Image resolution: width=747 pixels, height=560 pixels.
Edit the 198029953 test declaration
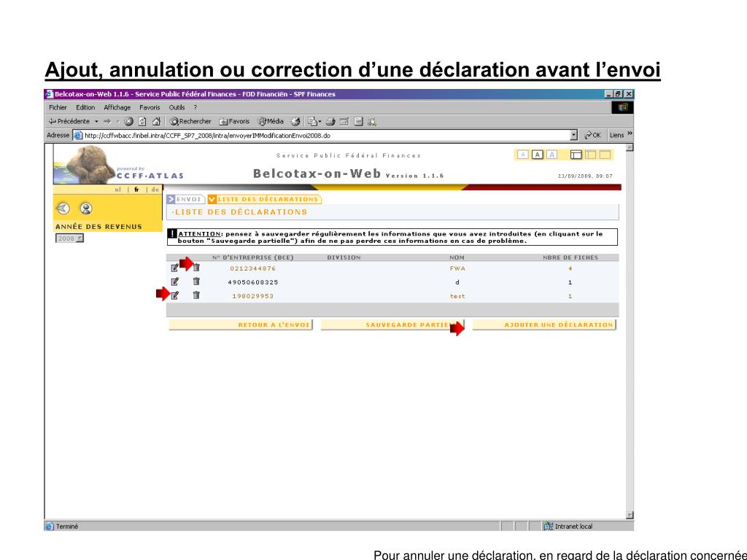tap(175, 295)
